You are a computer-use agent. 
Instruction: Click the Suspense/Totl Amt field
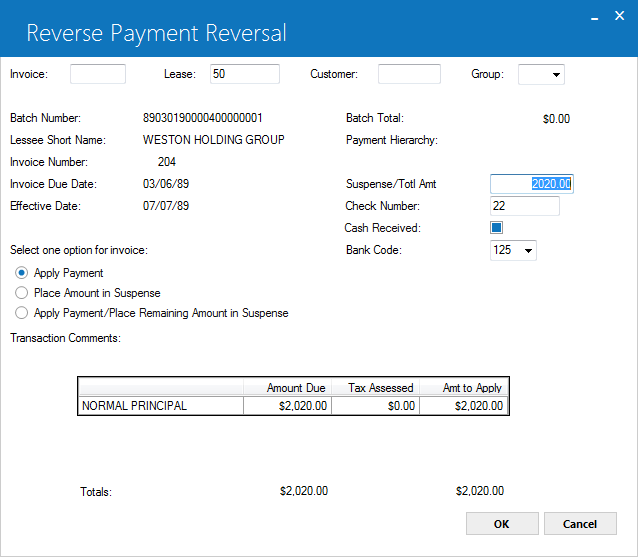[x=531, y=184]
